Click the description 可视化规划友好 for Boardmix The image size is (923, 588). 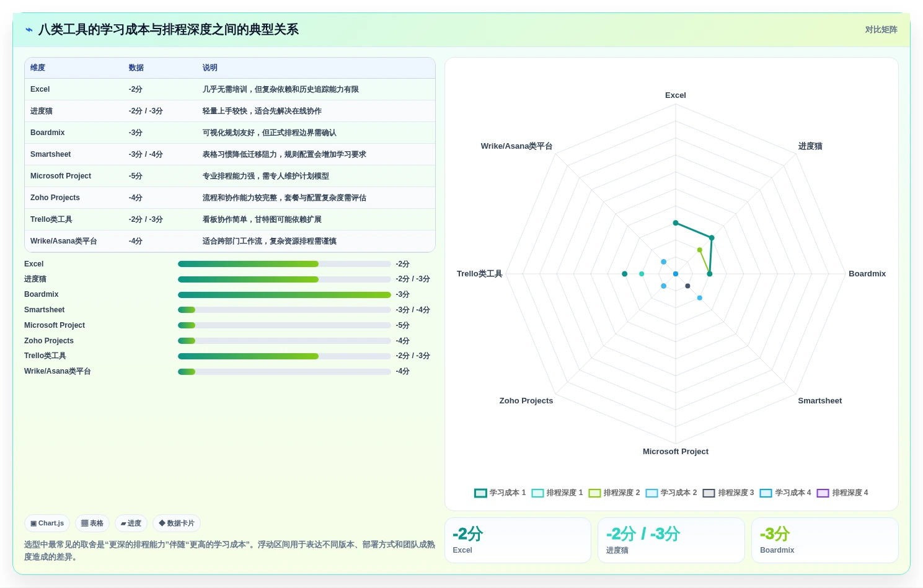[270, 133]
